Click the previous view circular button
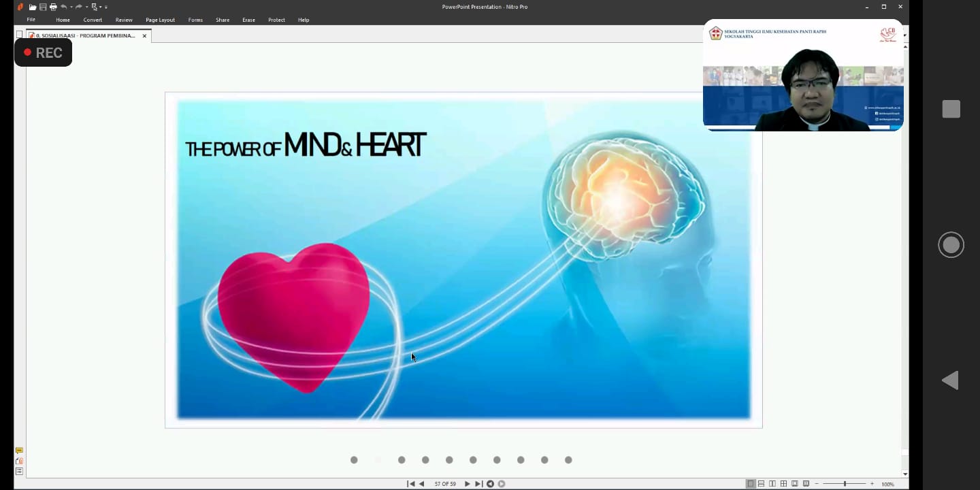980x490 pixels. point(490,484)
